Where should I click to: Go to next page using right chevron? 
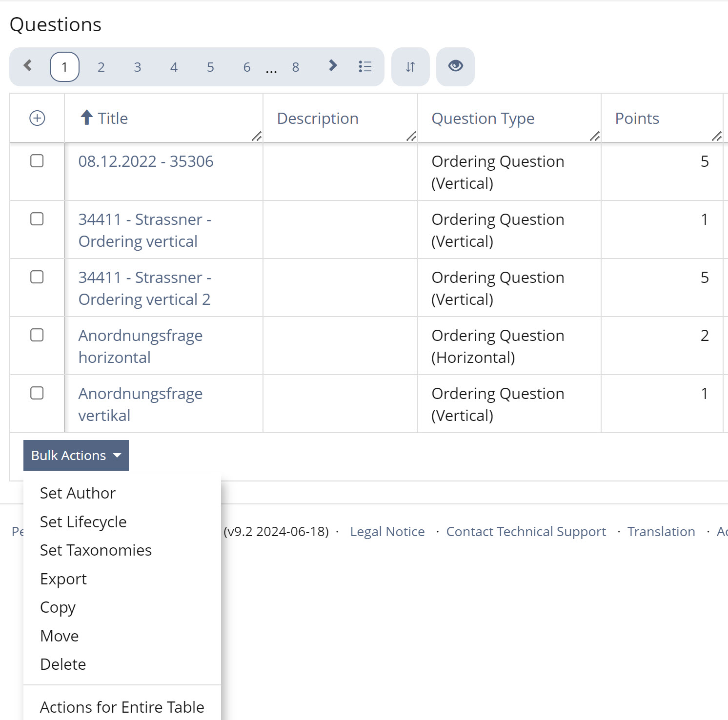(x=333, y=66)
